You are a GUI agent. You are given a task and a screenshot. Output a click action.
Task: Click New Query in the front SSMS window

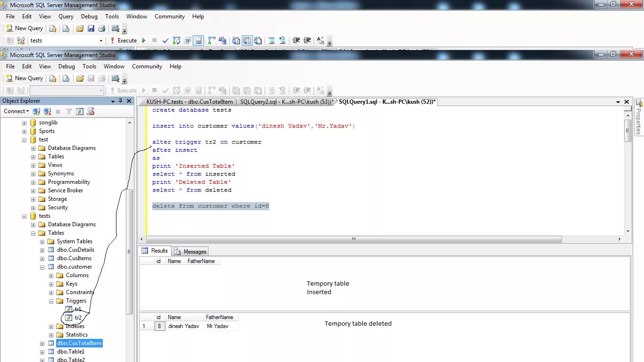(24, 78)
